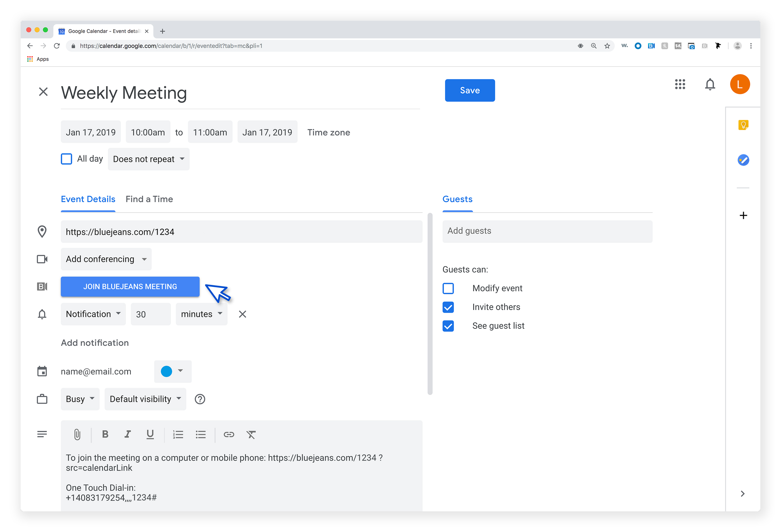781x532 pixels.
Task: Open the blue event color picker
Action: coord(173,371)
